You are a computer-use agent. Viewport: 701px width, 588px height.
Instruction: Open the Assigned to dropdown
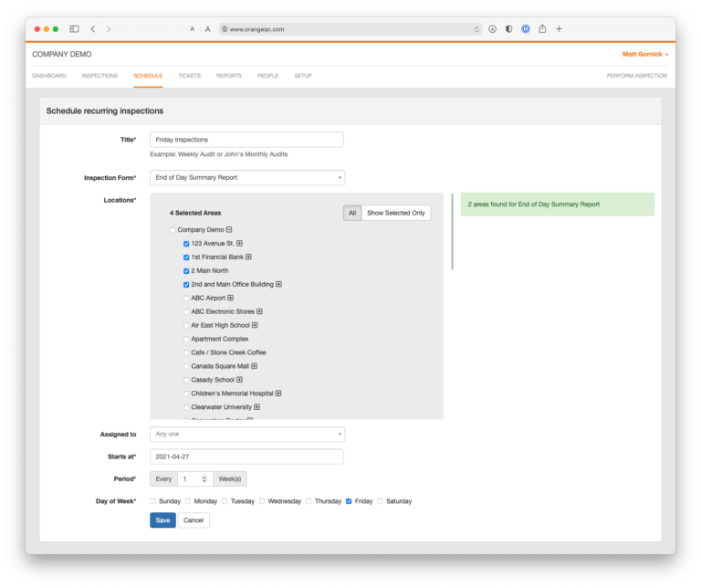pos(246,435)
